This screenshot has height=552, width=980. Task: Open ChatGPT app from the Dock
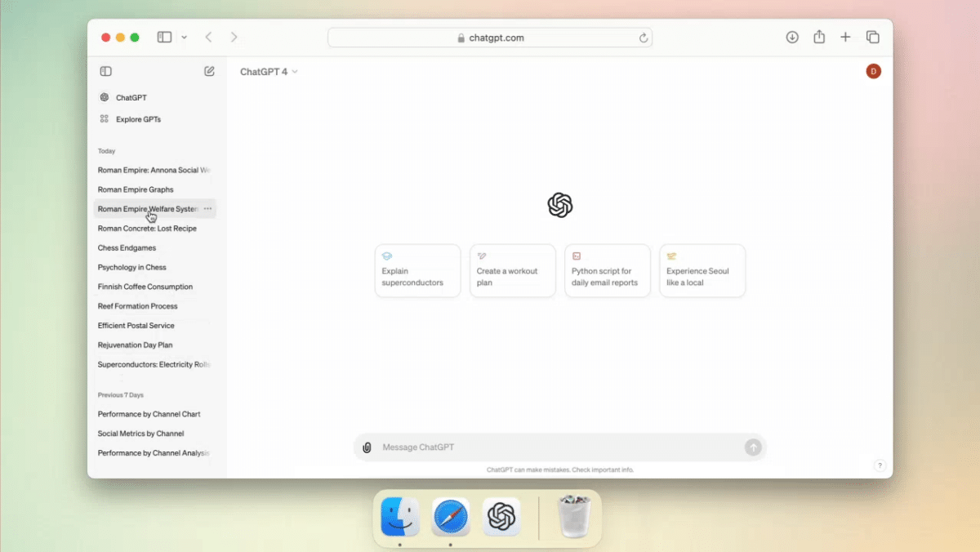point(501,516)
